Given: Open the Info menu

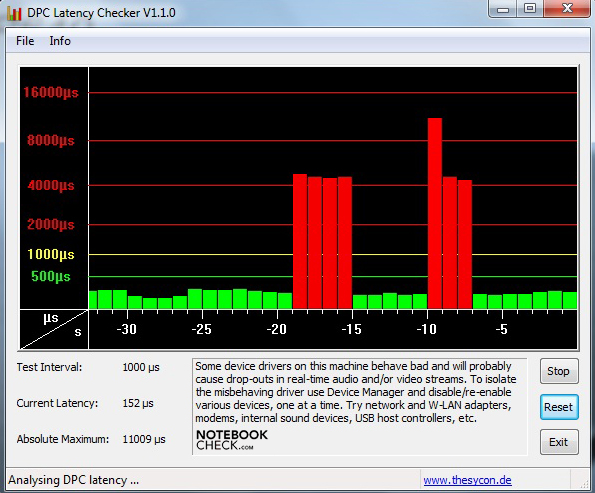Looking at the screenshot, I should (60, 41).
